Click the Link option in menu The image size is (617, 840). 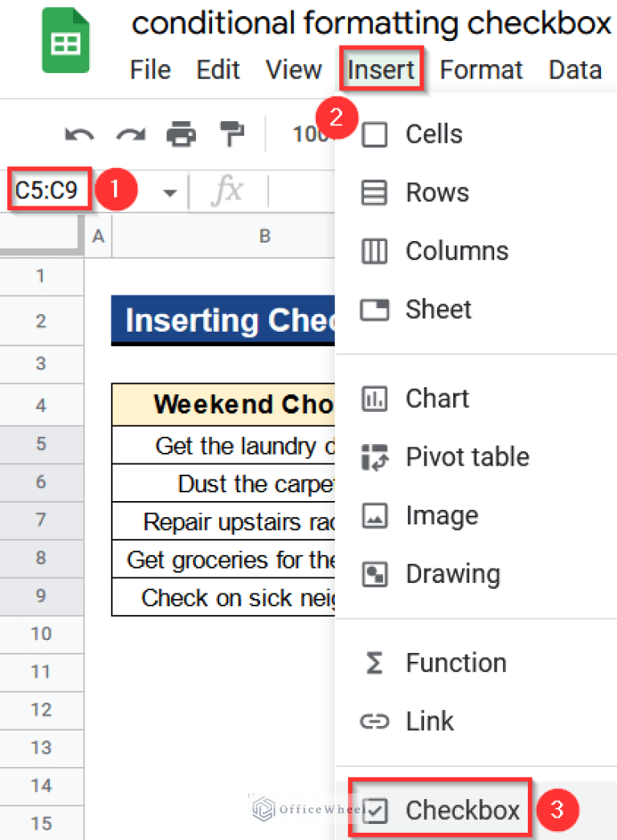point(429,721)
